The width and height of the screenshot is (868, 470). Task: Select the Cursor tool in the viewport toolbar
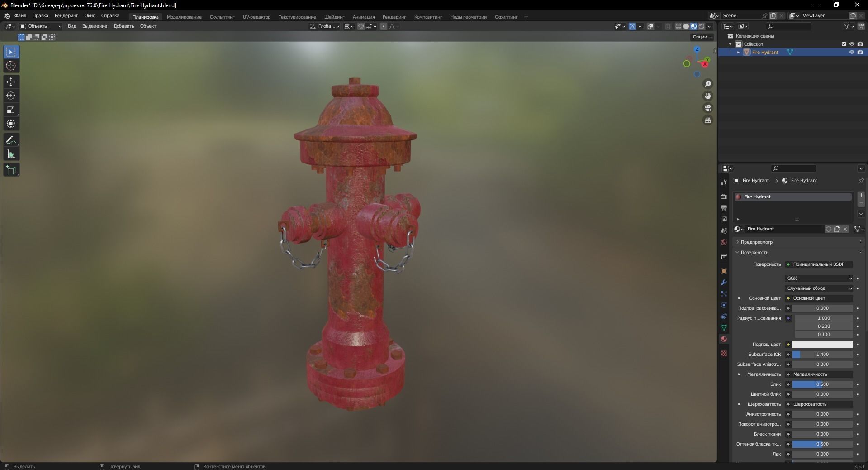click(x=11, y=66)
